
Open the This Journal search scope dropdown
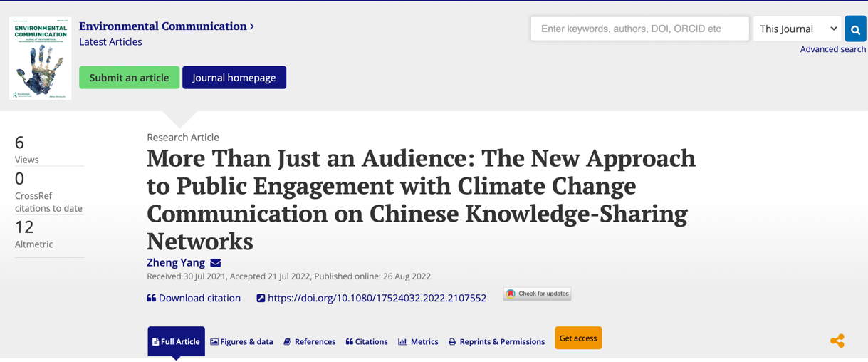pos(797,29)
